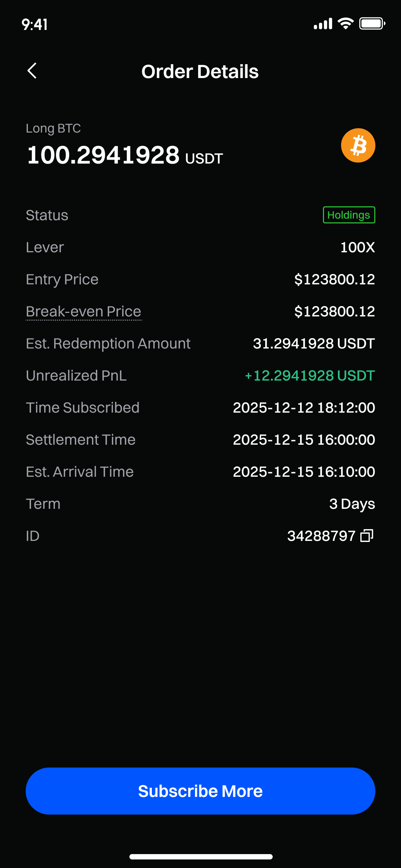401x868 pixels.
Task: Go back using the left chevron
Action: 32,71
